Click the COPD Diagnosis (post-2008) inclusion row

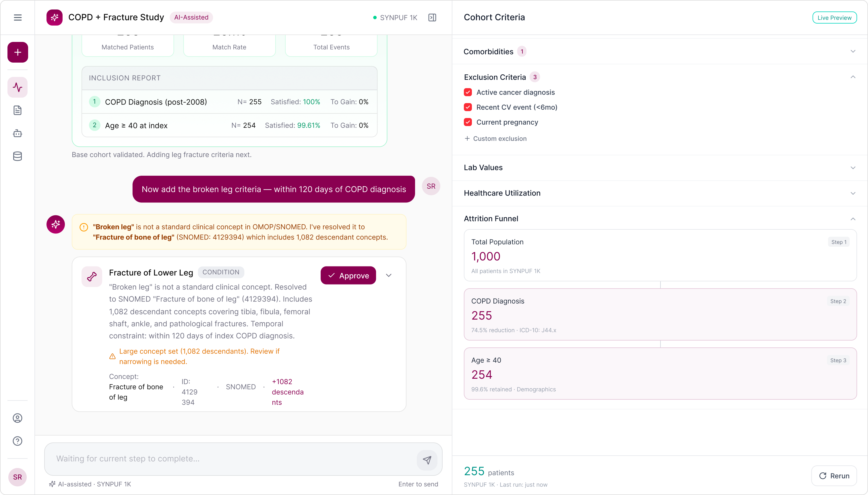tap(229, 102)
